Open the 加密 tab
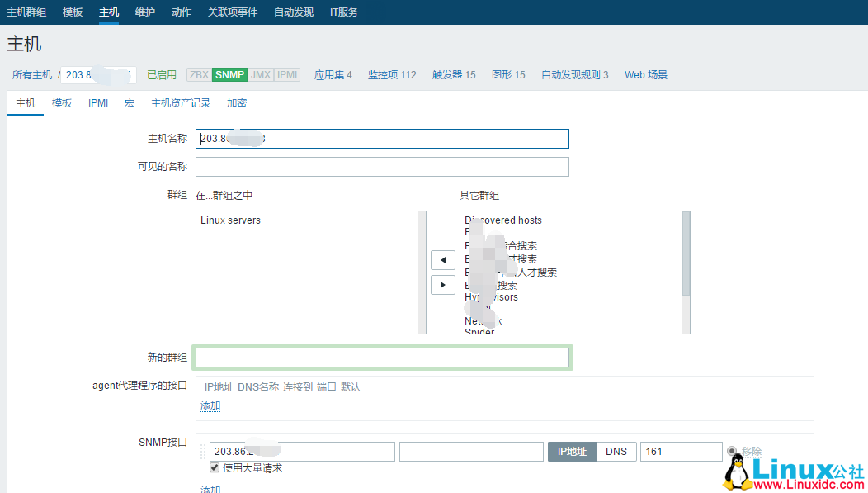Image resolution: width=868 pixels, height=493 pixels. (x=237, y=103)
